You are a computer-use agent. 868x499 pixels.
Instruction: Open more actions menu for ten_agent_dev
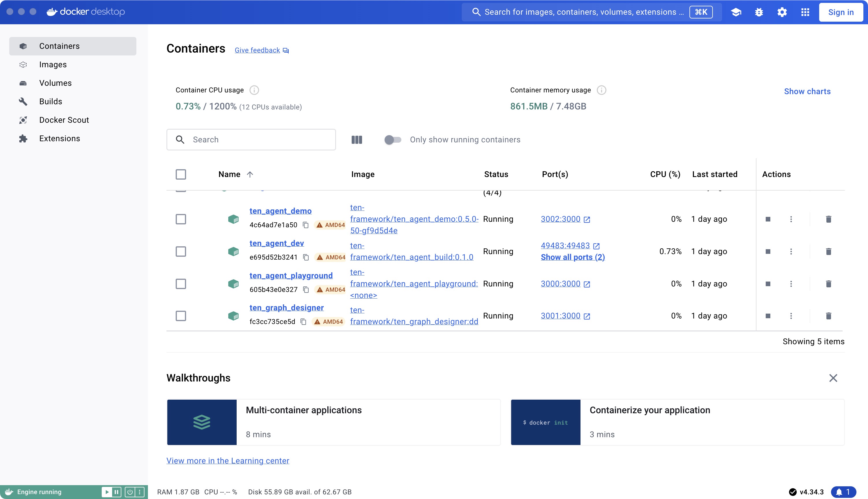pyautogui.click(x=791, y=252)
